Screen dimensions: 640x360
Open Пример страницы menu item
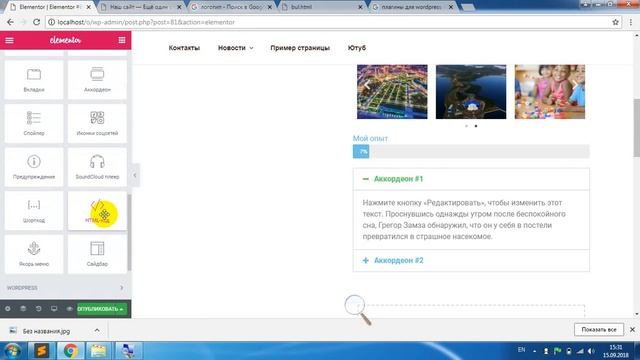click(300, 48)
